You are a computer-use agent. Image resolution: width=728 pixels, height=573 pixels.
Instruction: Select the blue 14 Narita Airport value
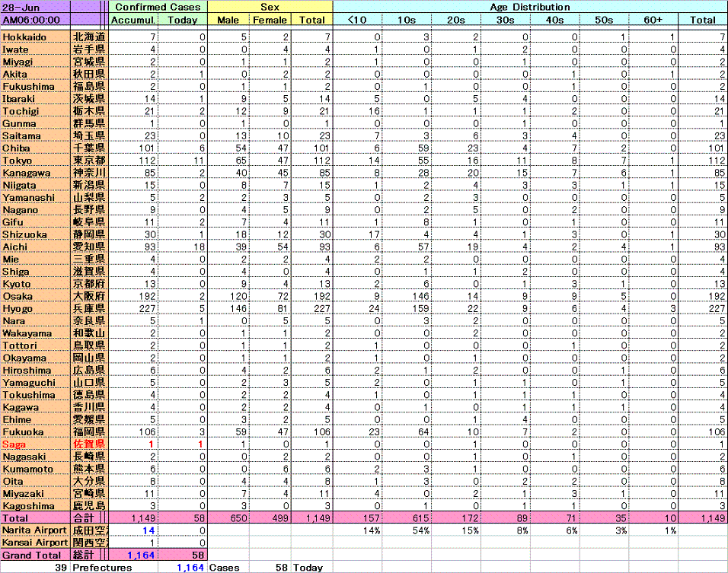pyautogui.click(x=133, y=530)
